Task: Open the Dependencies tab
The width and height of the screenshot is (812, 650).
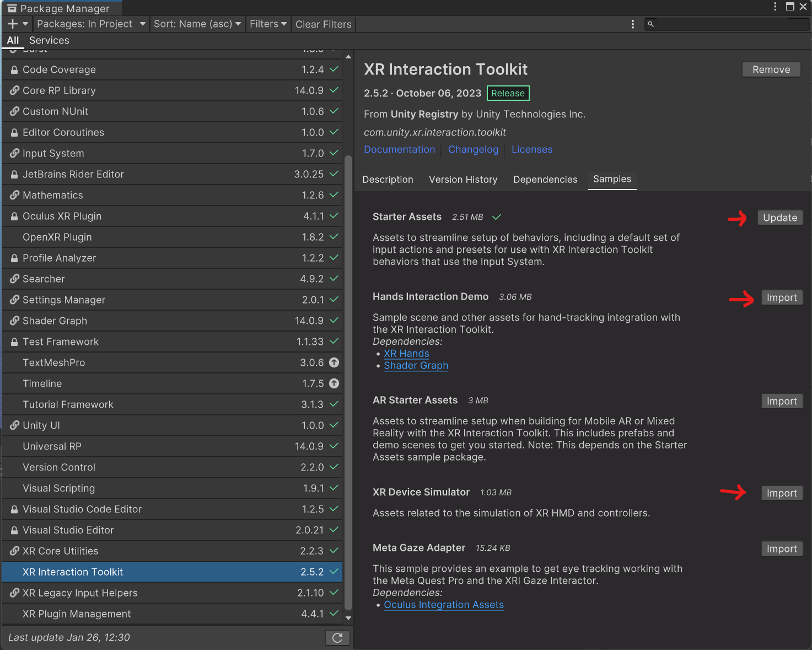Action: [x=545, y=180]
